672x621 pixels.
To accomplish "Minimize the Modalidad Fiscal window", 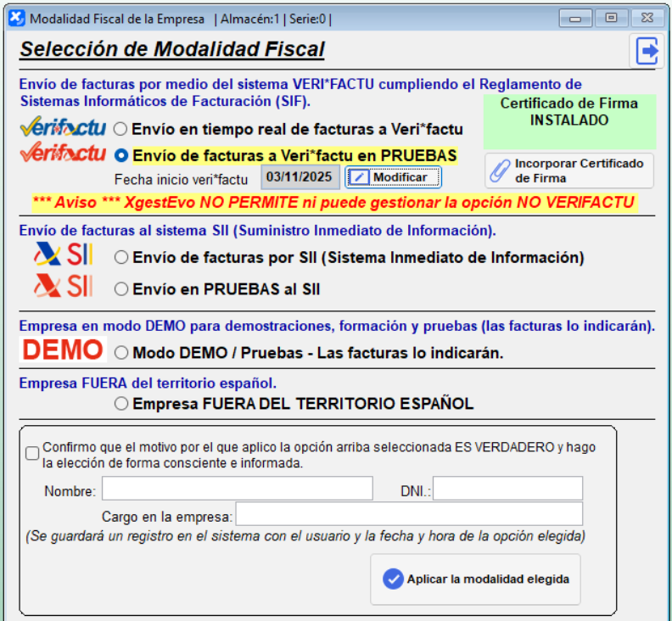I will point(575,19).
